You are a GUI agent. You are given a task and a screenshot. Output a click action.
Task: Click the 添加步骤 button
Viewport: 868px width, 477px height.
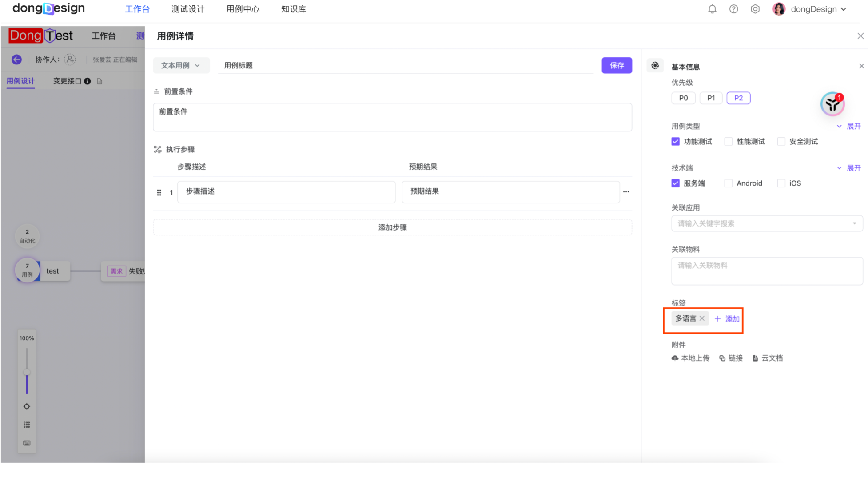click(x=392, y=227)
